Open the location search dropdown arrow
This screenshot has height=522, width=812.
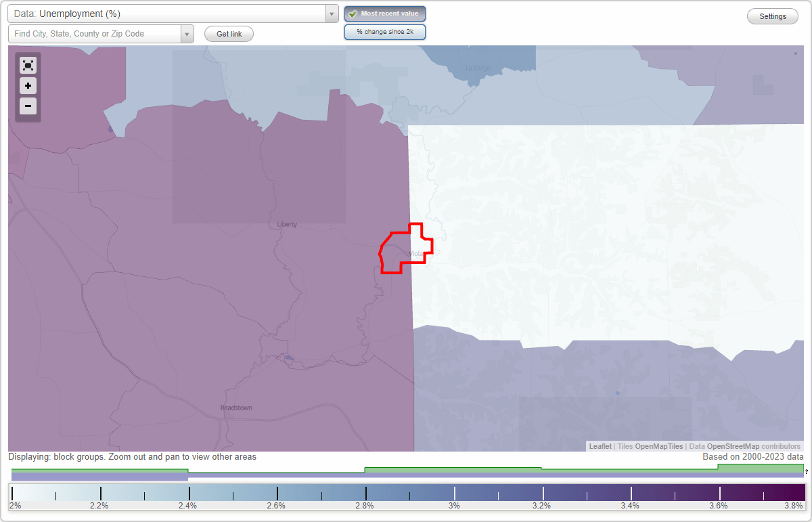tap(187, 32)
